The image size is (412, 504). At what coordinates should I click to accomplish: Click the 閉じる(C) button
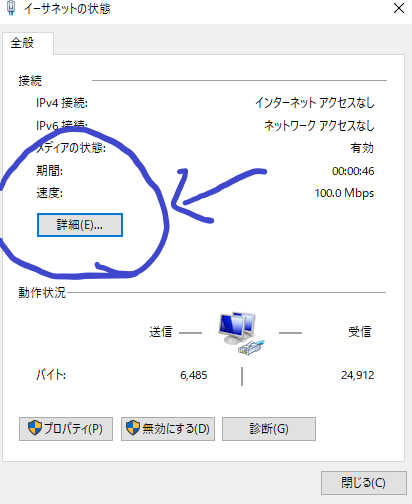(x=364, y=483)
